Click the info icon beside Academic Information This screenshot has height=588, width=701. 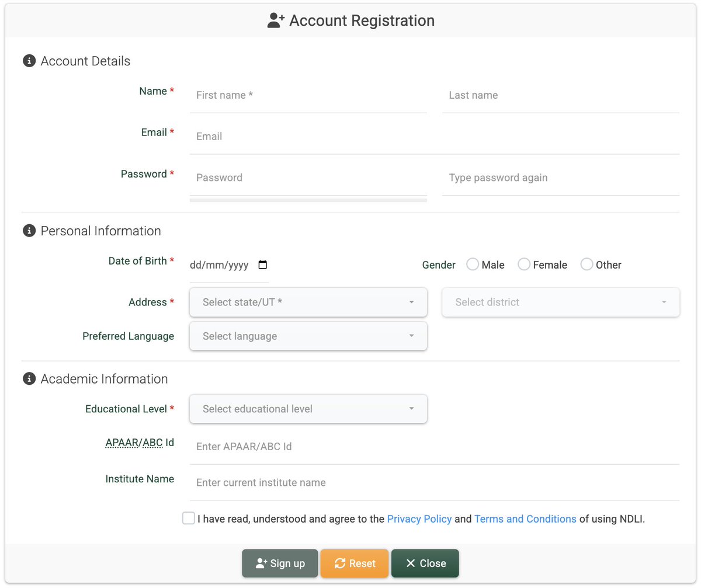[x=29, y=379]
